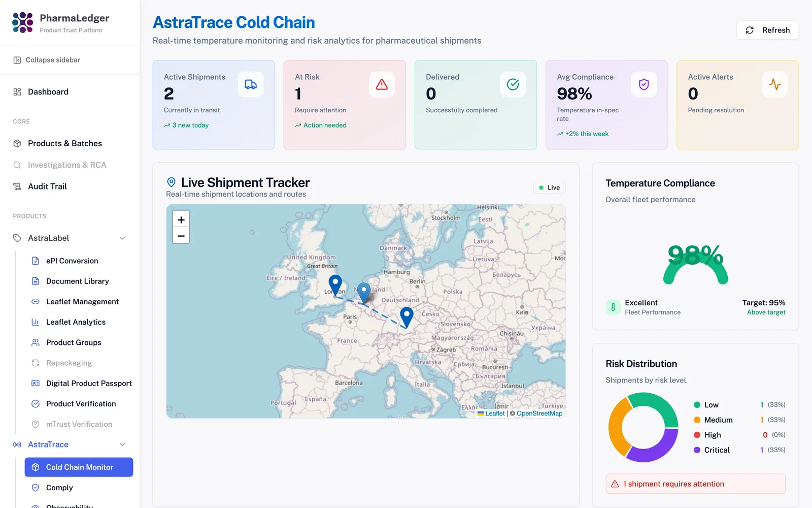Click the Product Verification check icon
The width and height of the screenshot is (812, 508).
pyautogui.click(x=36, y=404)
